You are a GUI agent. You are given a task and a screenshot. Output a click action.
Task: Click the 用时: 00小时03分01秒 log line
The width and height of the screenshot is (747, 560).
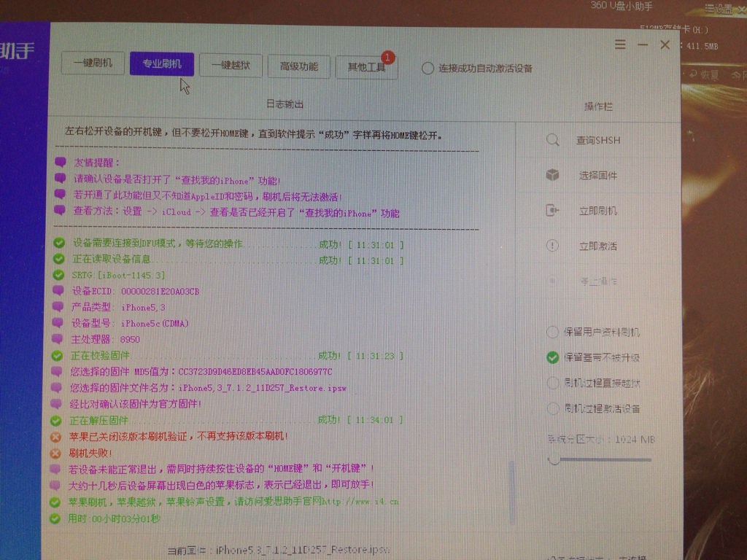(115, 518)
